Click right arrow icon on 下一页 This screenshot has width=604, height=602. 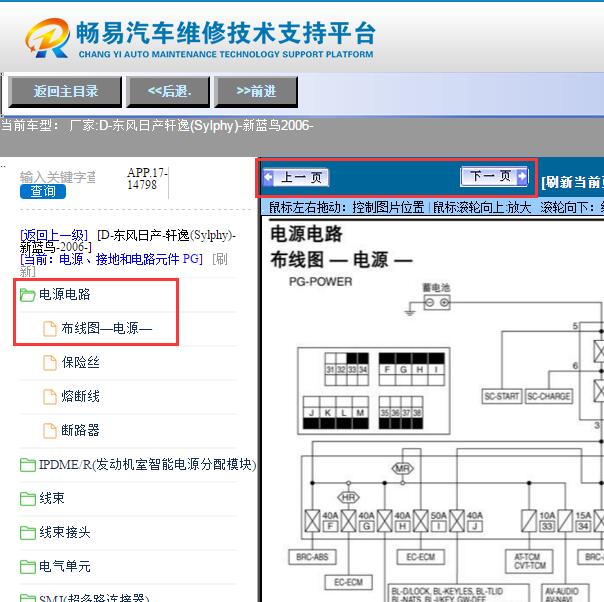coord(522,176)
